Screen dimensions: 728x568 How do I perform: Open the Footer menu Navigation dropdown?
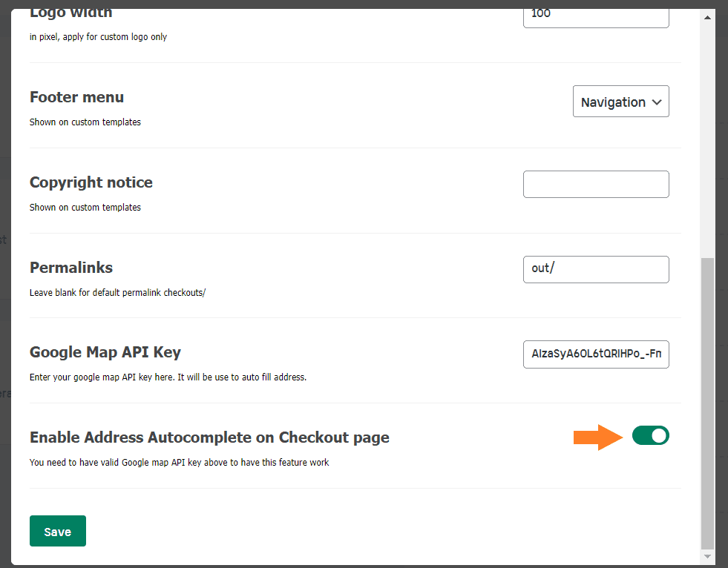coord(620,101)
